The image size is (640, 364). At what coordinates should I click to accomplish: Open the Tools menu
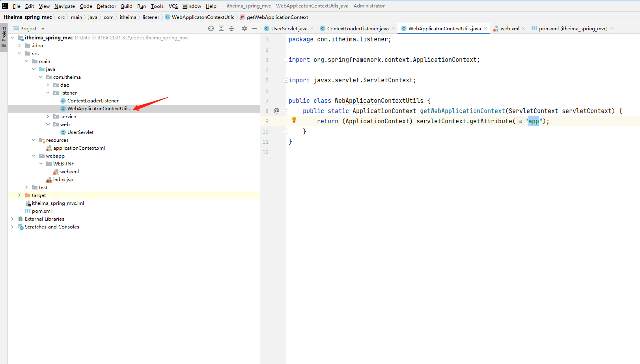tap(157, 6)
